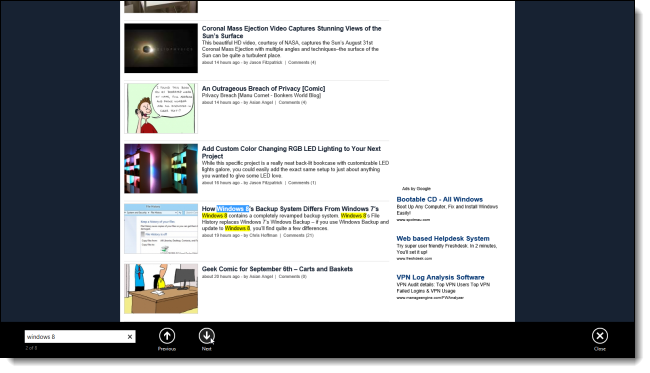Click author Chris Hoffman on Windows 8 post

point(263,235)
